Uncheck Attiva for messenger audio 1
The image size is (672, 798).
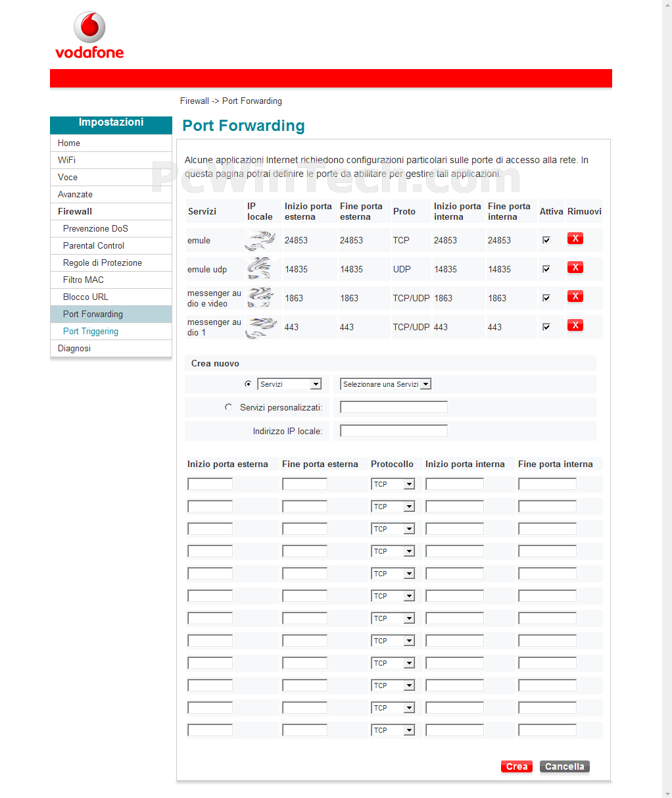click(546, 327)
